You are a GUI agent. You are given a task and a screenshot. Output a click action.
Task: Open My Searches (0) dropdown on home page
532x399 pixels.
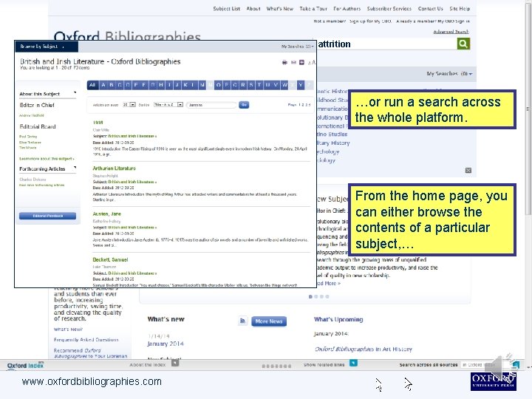pos(449,74)
